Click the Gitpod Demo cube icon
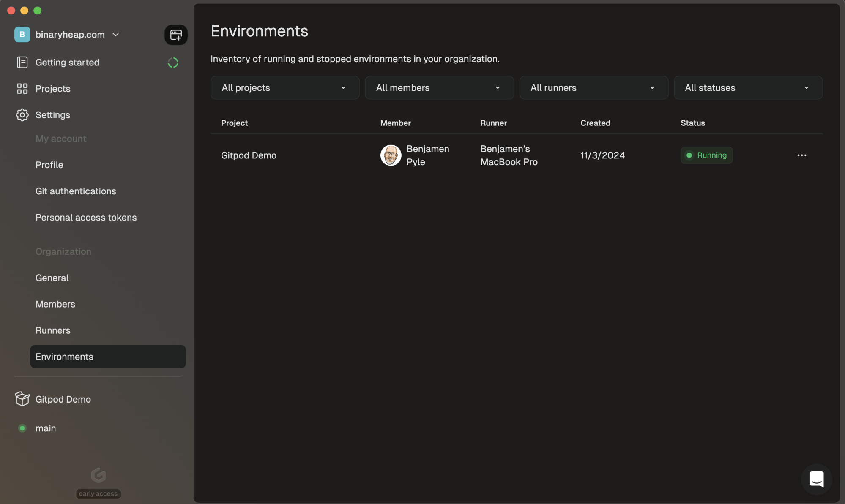 point(22,399)
